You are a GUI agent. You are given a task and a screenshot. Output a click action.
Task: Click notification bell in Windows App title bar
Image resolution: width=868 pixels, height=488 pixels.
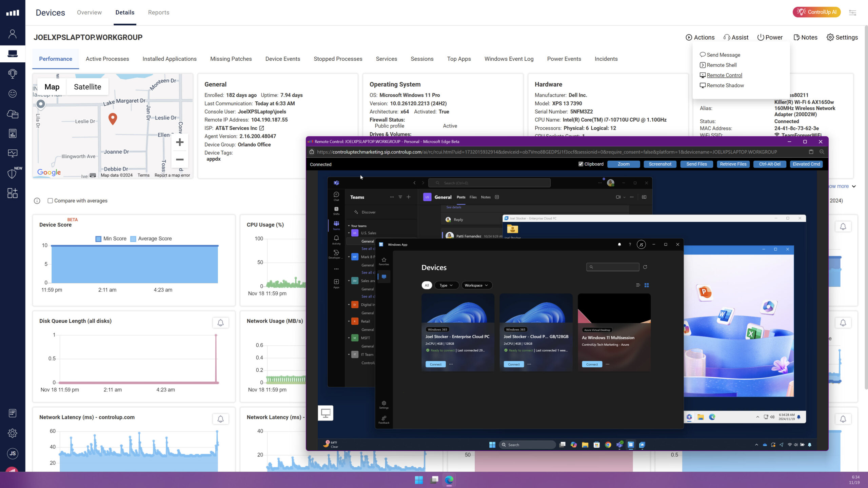[x=619, y=244]
